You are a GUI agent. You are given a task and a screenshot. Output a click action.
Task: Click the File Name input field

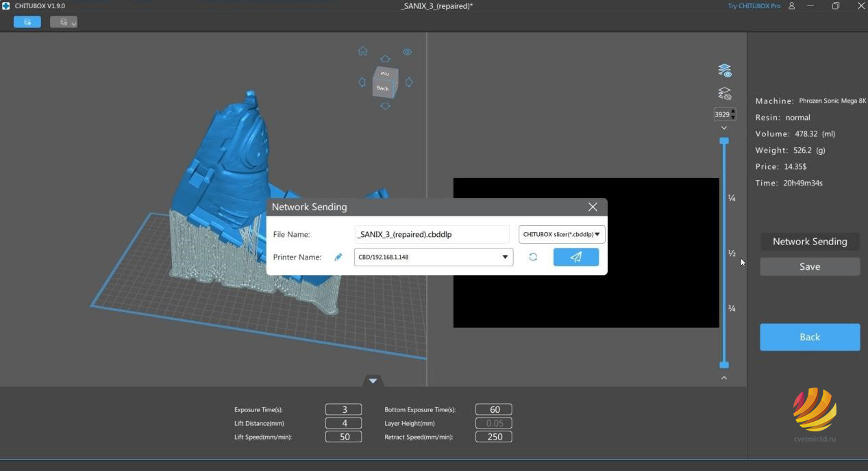click(432, 234)
